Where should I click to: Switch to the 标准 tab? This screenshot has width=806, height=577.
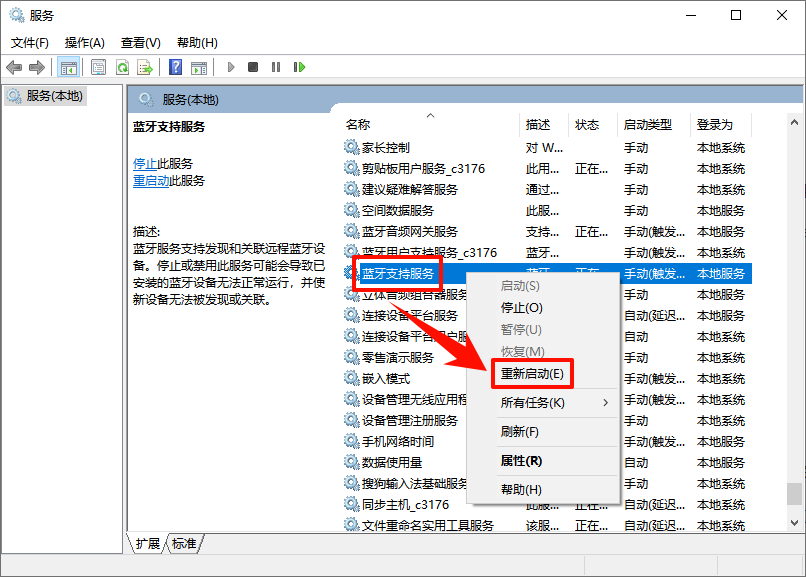click(x=185, y=544)
